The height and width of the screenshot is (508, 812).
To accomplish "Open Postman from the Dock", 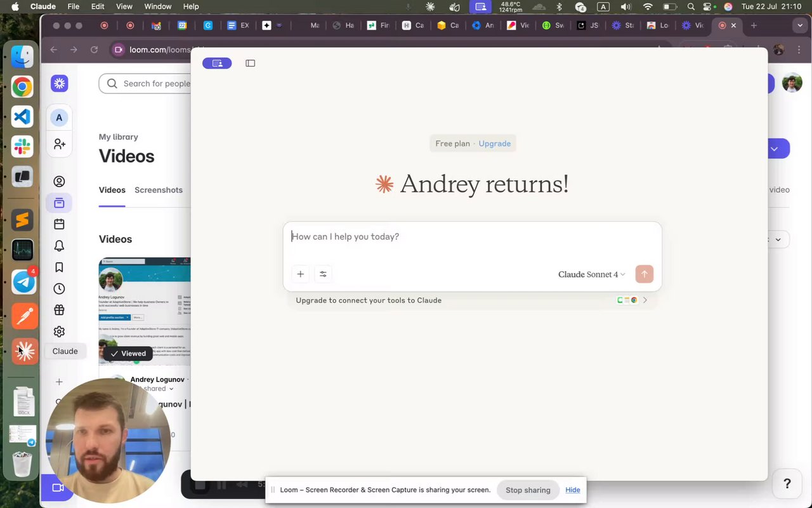I will tap(24, 316).
